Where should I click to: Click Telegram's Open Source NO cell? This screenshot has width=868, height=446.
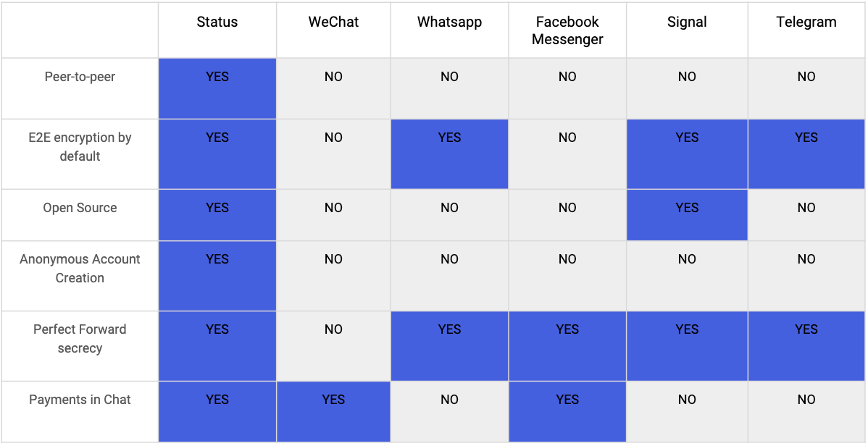pyautogui.click(x=806, y=215)
